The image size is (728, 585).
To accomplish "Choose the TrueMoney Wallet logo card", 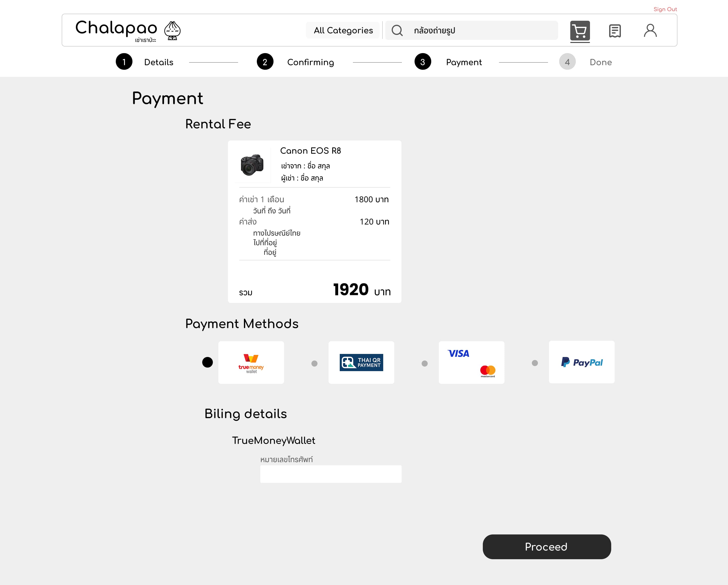I will point(251,363).
